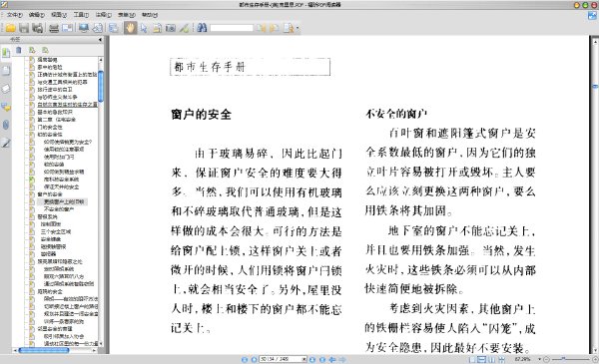The height and width of the screenshot is (364, 599).
Task: Select bookmark 不安全的窗户
Action: [x=59, y=209]
